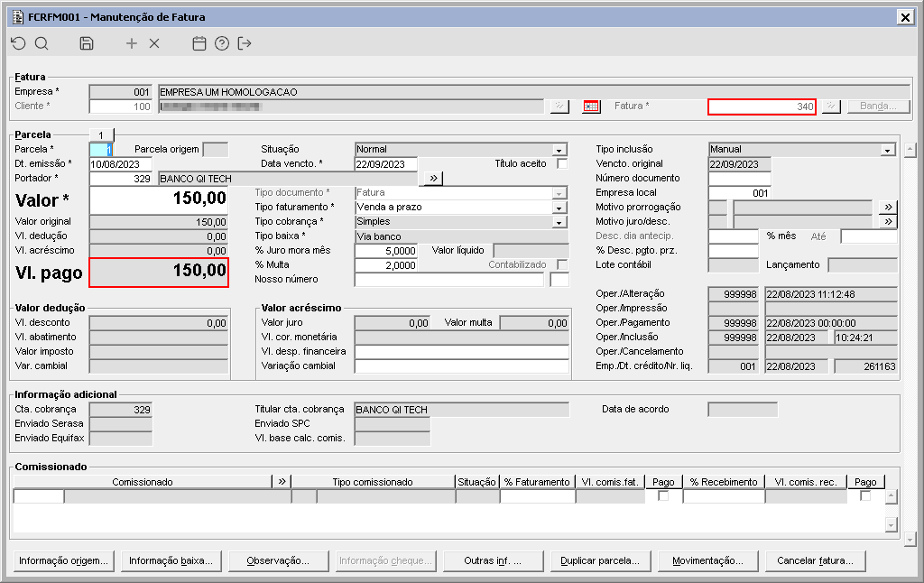Save the fatura with disk icon
The width and height of the screenshot is (924, 583).
[x=87, y=43]
